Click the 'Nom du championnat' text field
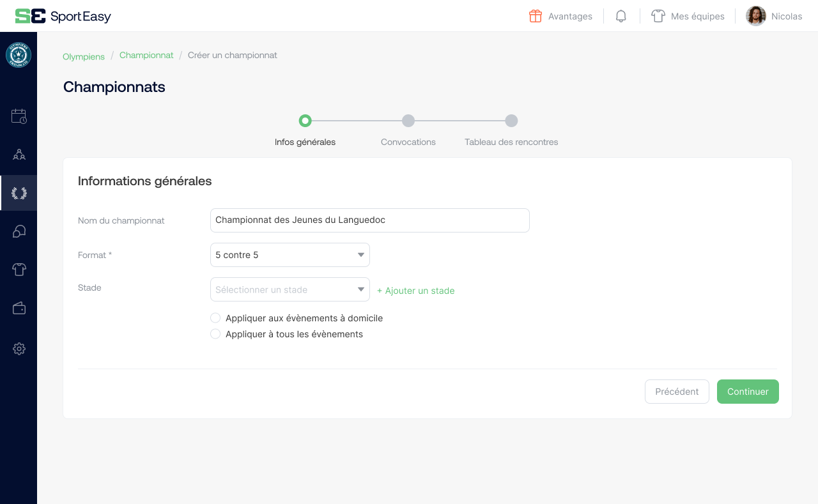Image resolution: width=818 pixels, height=504 pixels. click(x=369, y=220)
